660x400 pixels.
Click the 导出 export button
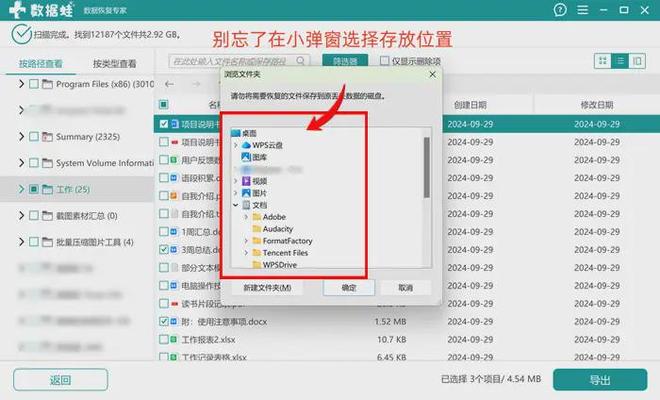coord(600,380)
